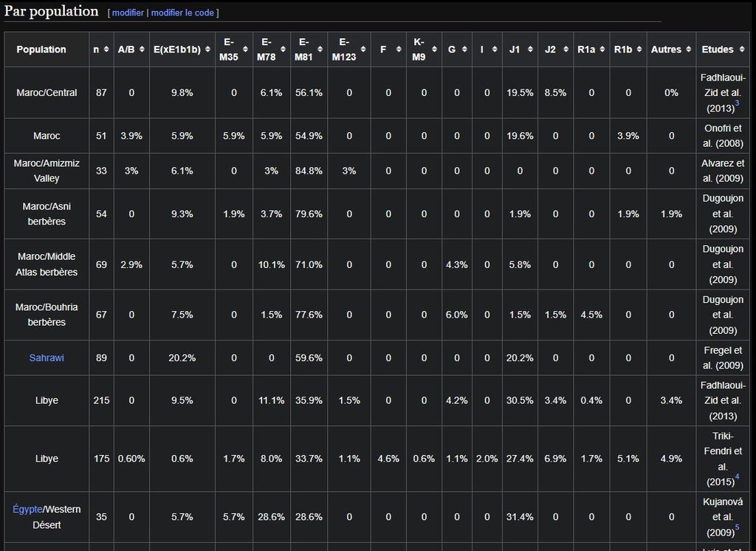756x551 pixels.
Task: Sort table by n sample size
Action: [x=100, y=49]
